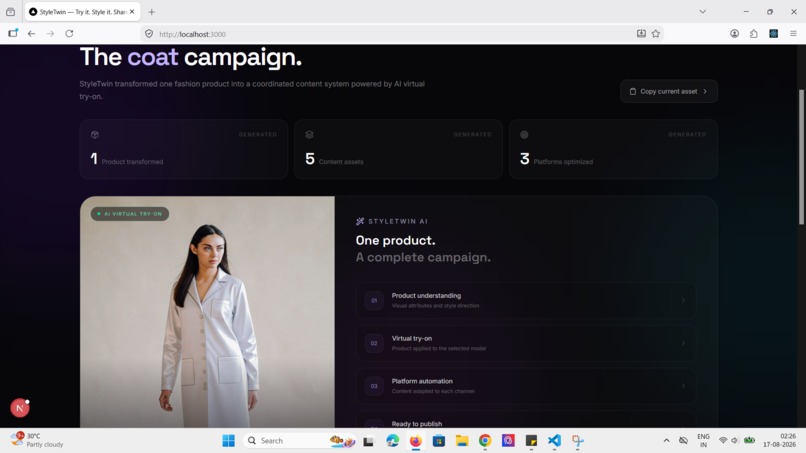Click the battery tray icon
Viewport: 806px width, 453px height.
[749, 440]
